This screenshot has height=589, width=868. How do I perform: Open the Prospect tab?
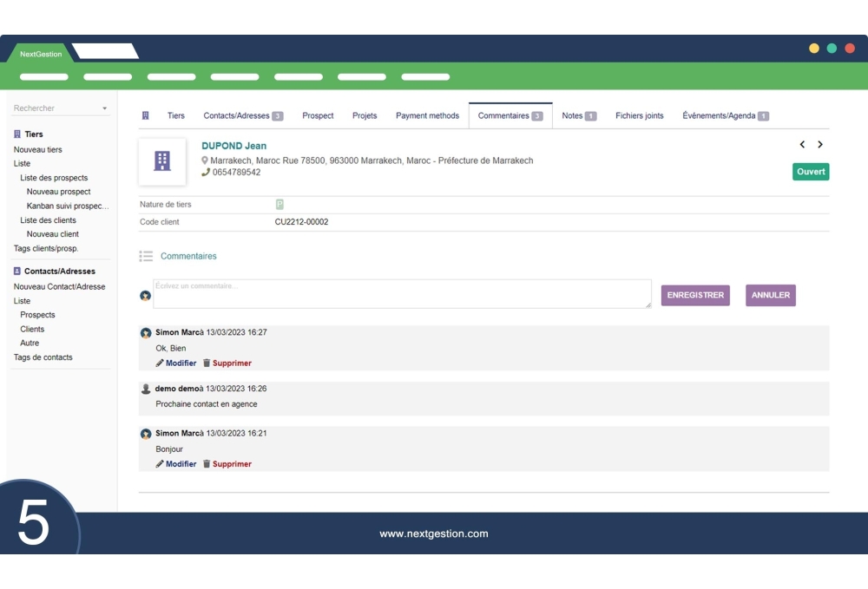tap(319, 115)
